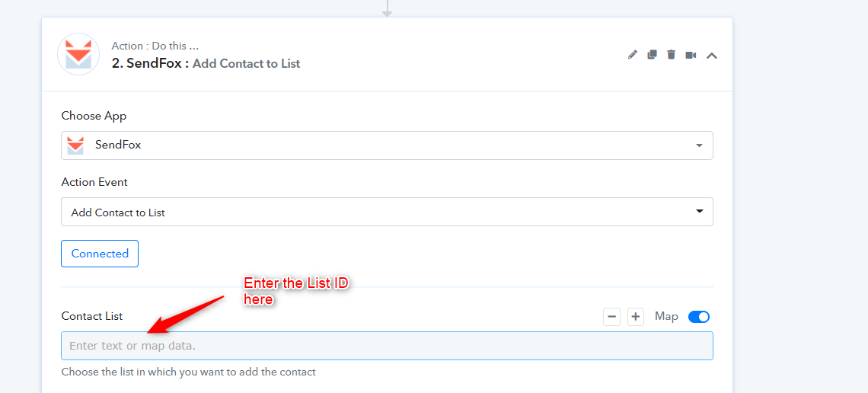Click the SendFox app selection field
The image size is (868, 393).
[387, 145]
